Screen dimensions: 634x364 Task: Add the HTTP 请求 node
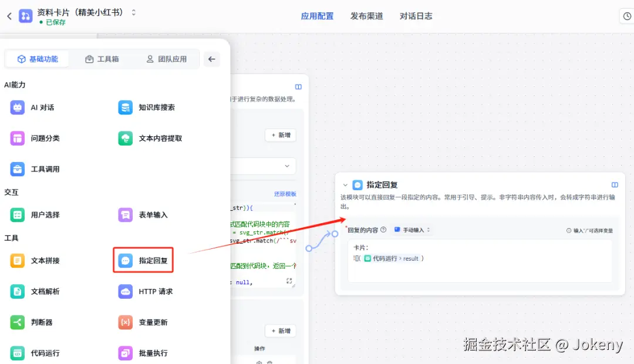(x=146, y=292)
